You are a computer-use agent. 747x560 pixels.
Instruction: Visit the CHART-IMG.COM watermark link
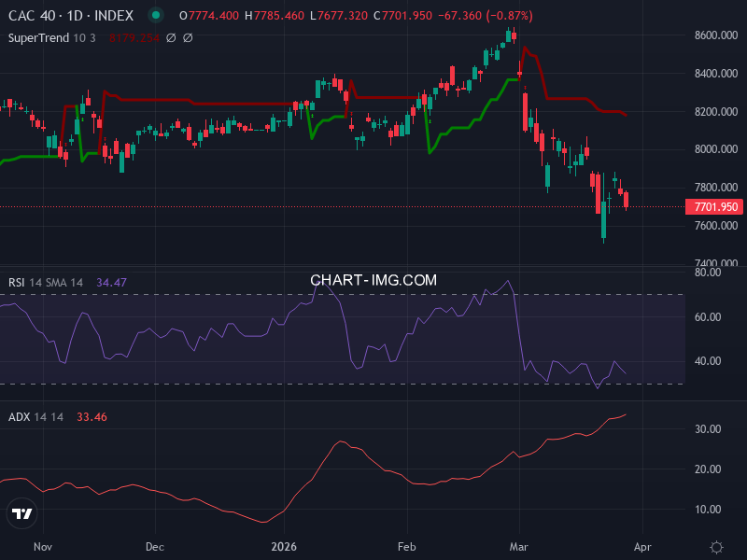373,279
